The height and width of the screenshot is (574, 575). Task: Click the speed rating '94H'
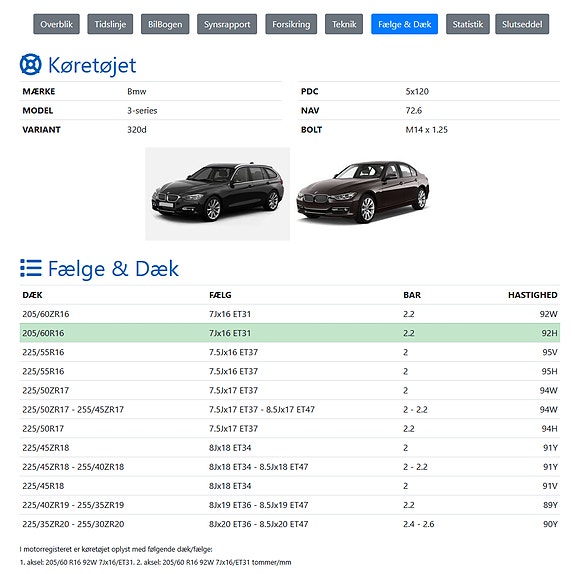click(549, 428)
